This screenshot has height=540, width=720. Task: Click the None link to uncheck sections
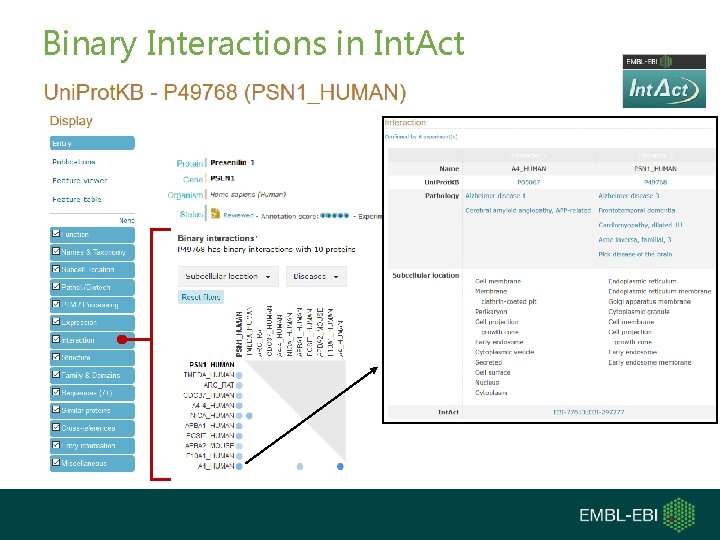[127, 221]
